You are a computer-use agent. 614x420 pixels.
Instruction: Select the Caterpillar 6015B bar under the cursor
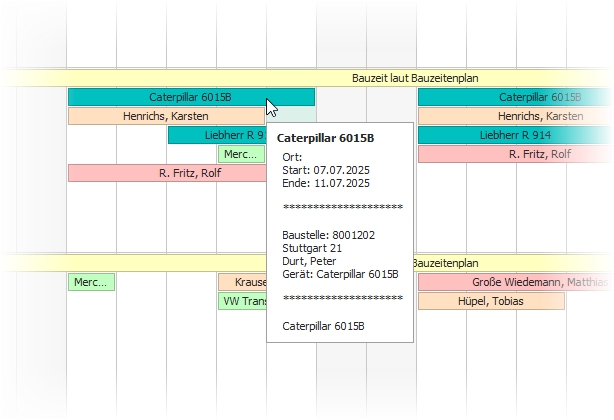190,97
